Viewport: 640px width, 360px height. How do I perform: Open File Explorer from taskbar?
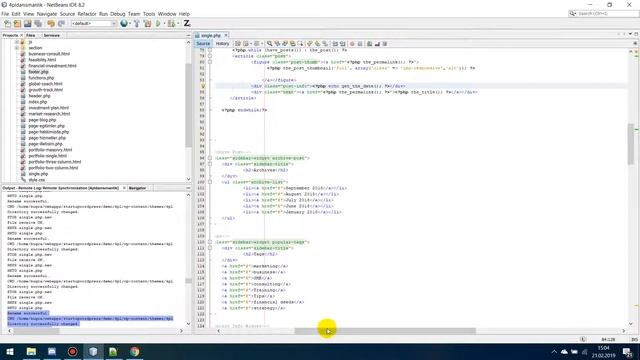[31, 351]
